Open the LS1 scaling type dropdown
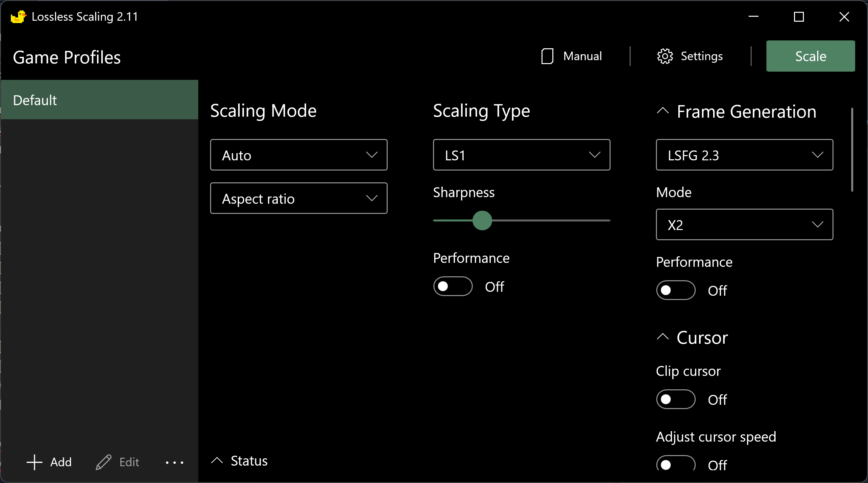The image size is (868, 483). 521,155
